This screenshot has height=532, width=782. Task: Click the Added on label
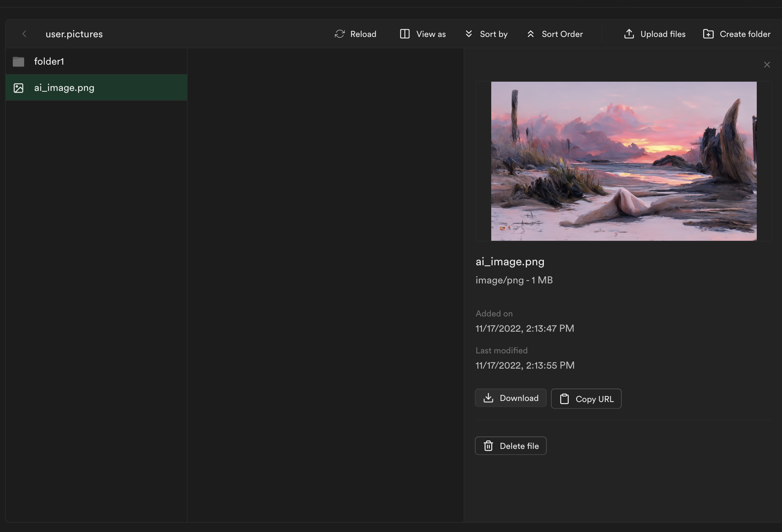(494, 314)
